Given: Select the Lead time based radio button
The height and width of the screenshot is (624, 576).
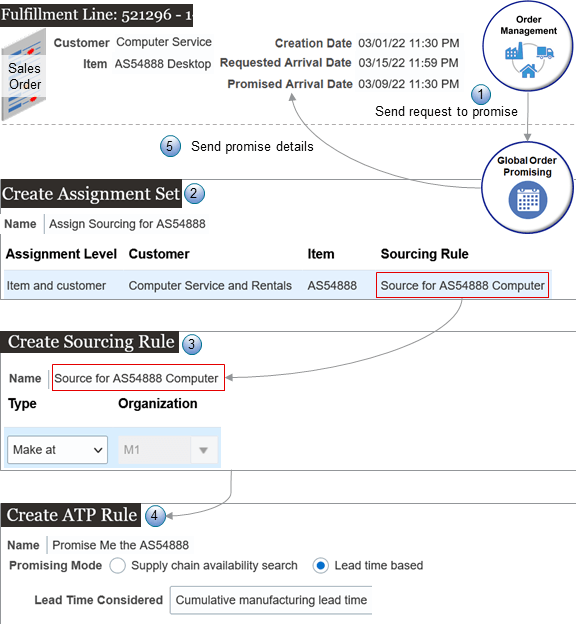Looking at the screenshot, I should pyautogui.click(x=321, y=566).
